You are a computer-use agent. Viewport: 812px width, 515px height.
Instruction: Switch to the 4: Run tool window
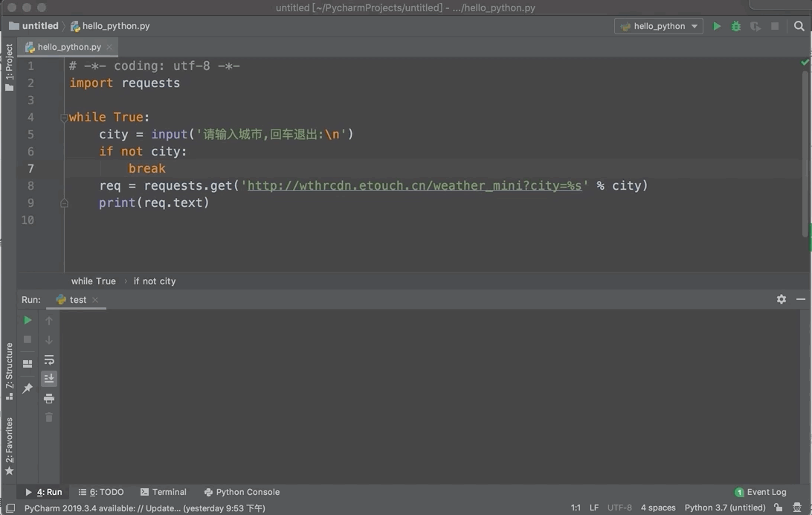point(43,492)
